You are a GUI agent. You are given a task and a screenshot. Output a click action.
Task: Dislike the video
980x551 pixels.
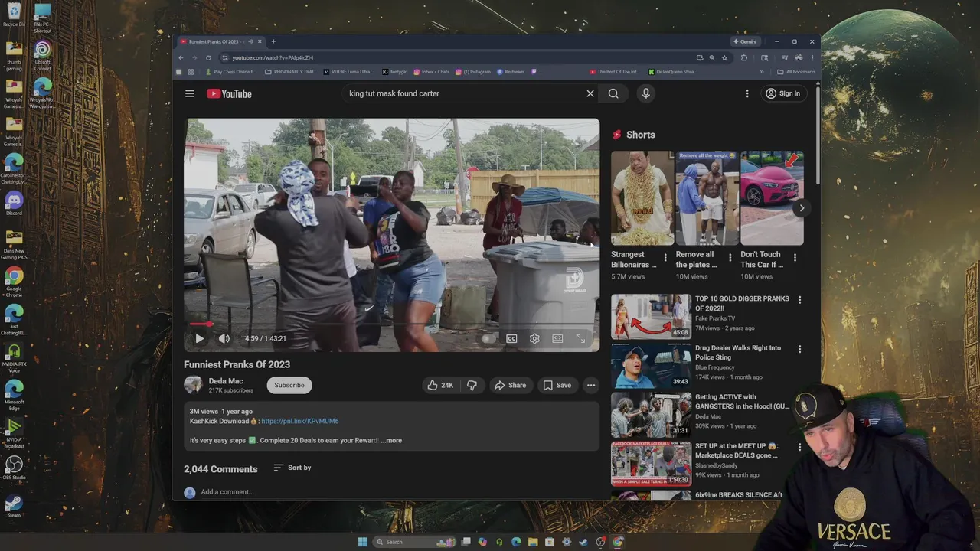pyautogui.click(x=472, y=385)
